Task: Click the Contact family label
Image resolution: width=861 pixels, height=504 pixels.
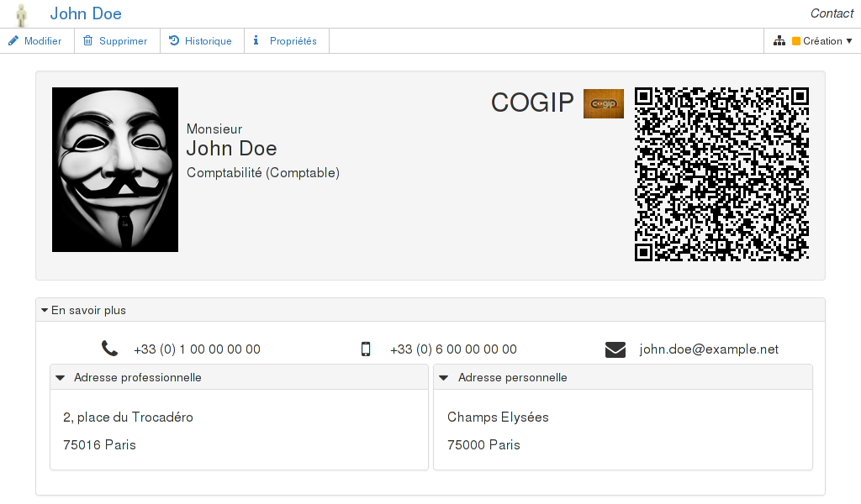Action: pos(832,13)
